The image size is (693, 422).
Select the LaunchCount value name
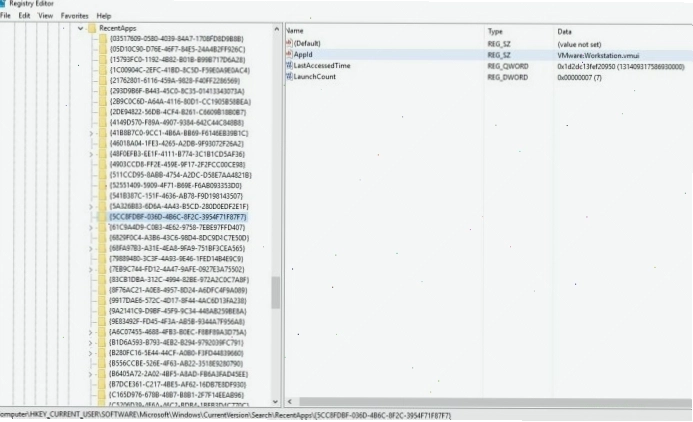315,76
